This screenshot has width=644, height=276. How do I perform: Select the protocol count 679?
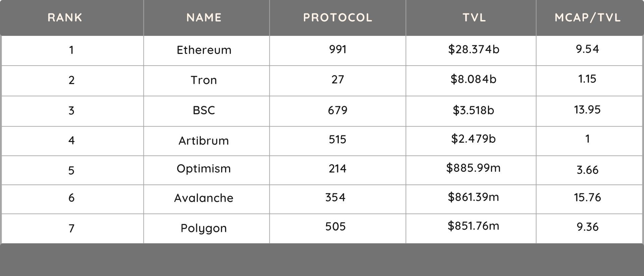(337, 110)
